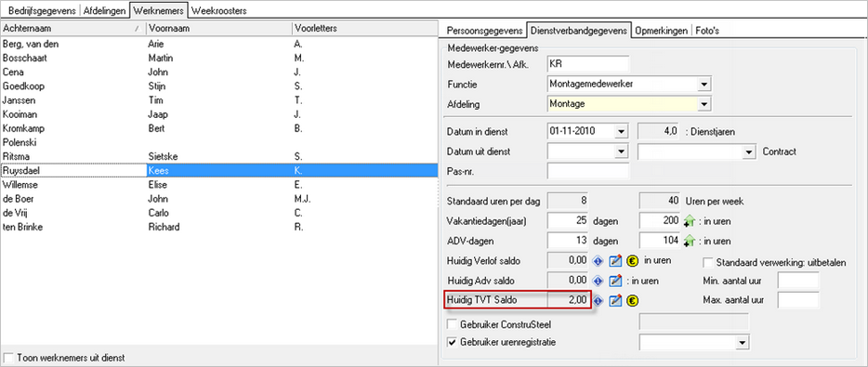Click the Pas-nr. input field
868x367 pixels.
[x=588, y=171]
